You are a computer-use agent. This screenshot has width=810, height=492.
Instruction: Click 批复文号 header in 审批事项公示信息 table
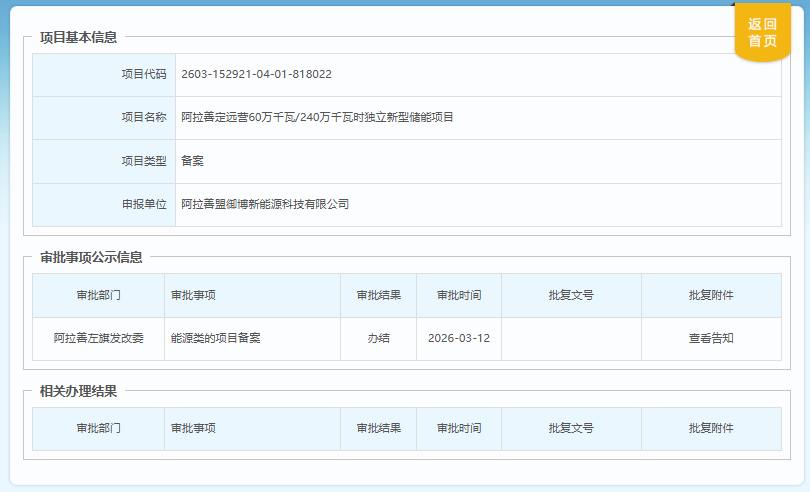click(570, 295)
